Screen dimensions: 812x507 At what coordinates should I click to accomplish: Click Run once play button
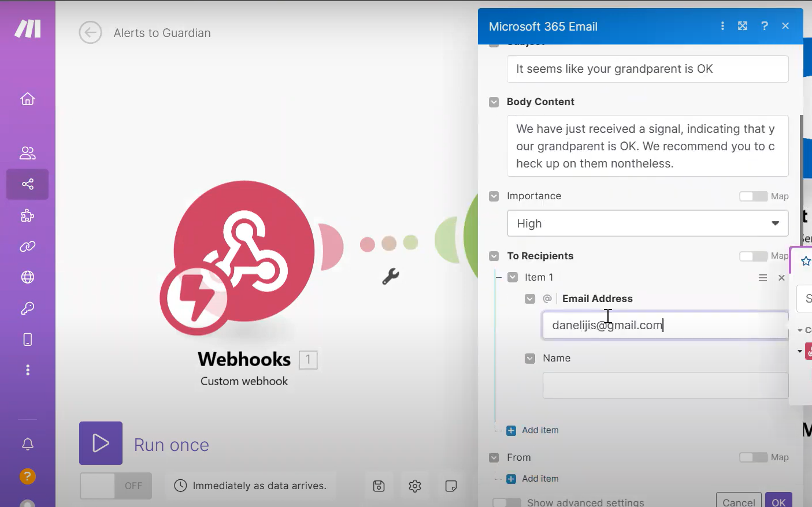click(x=101, y=443)
